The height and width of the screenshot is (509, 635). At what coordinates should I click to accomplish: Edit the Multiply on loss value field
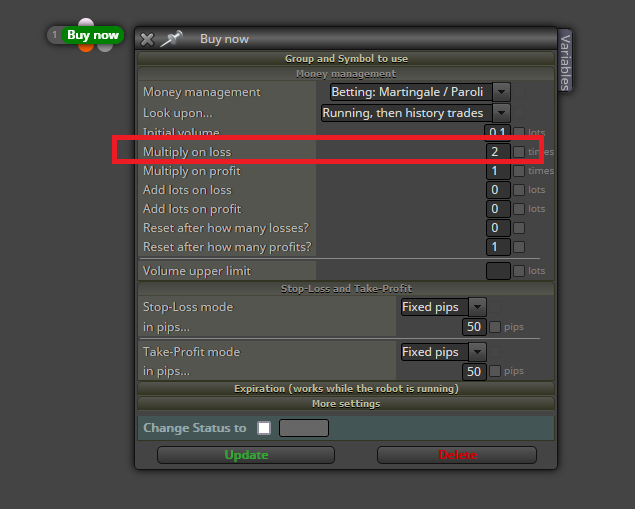click(498, 152)
